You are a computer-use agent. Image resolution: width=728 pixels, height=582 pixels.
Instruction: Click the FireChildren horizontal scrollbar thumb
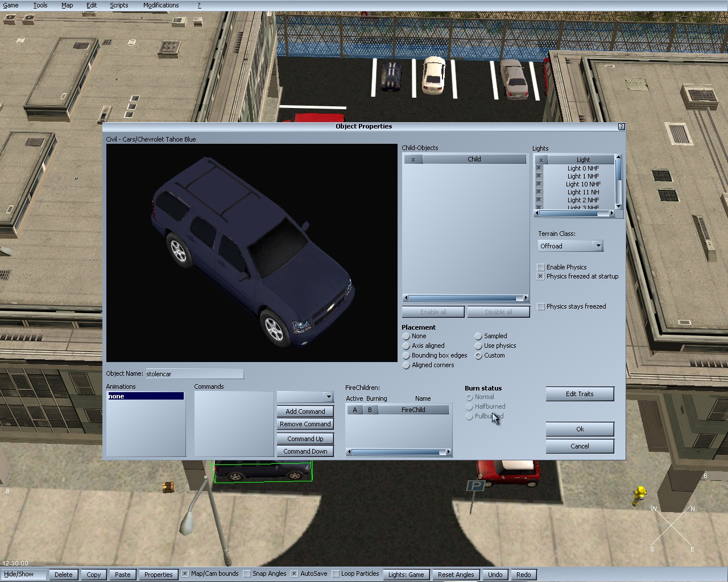396,452
